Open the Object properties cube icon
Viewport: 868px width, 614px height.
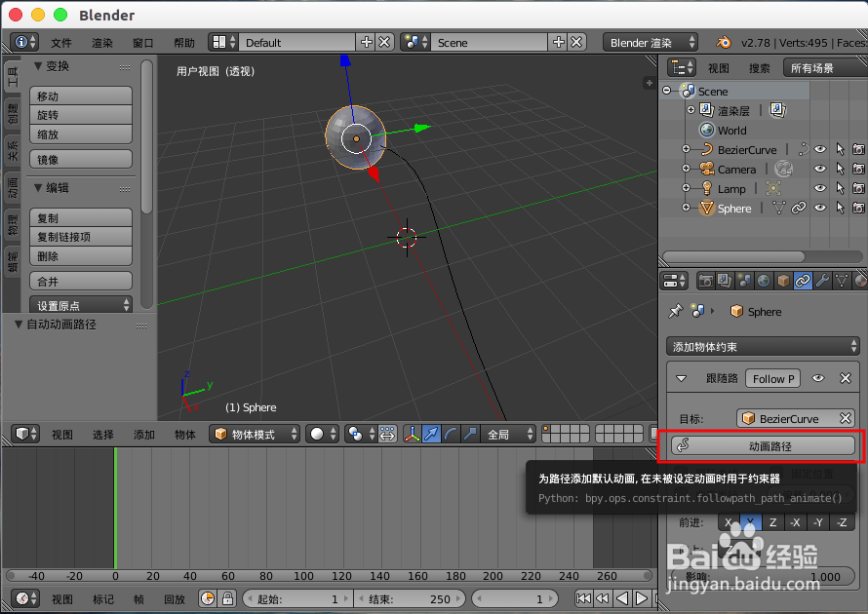[783, 281]
